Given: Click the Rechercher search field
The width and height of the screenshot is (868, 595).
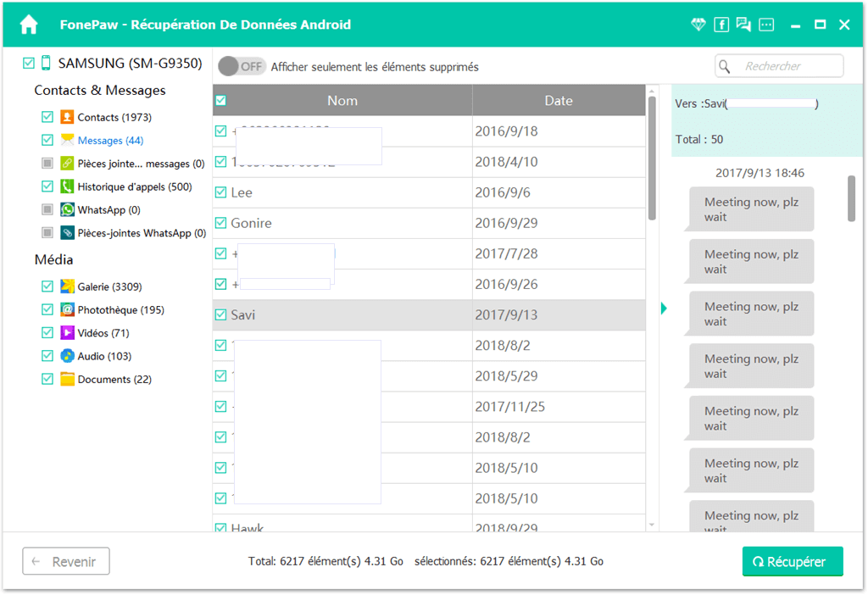Looking at the screenshot, I should point(779,66).
